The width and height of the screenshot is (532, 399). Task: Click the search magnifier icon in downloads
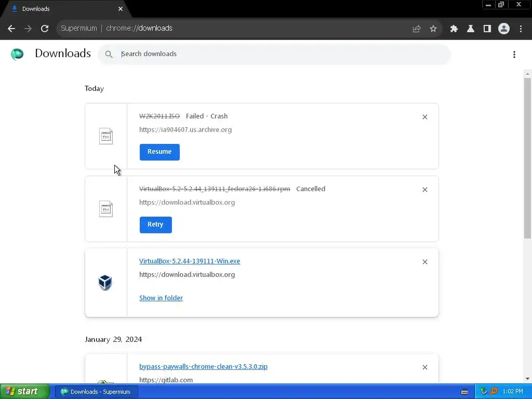pos(109,54)
